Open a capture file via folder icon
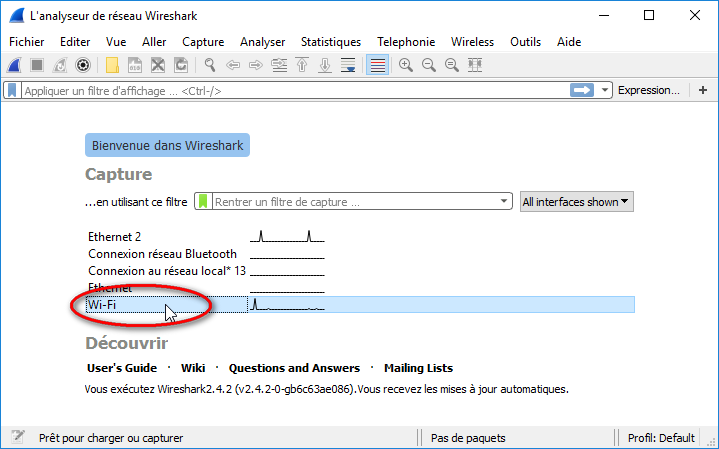 click(112, 65)
